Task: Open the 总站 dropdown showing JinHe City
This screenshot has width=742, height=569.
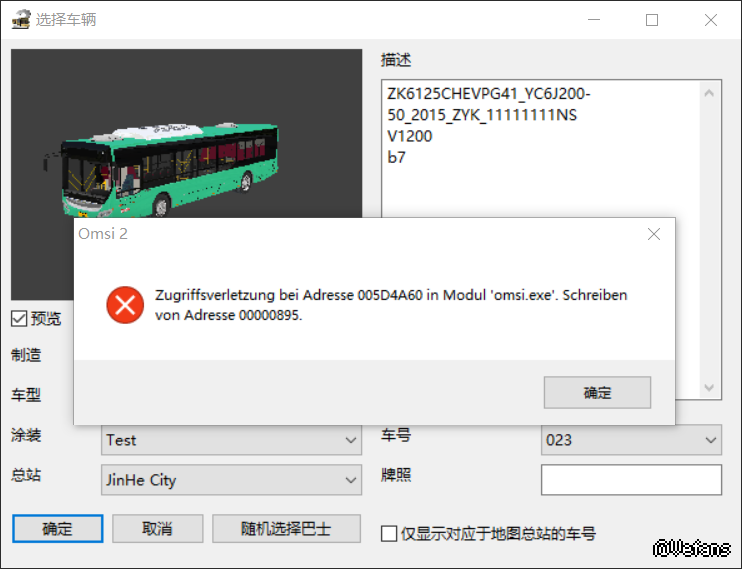Action: tap(231, 480)
